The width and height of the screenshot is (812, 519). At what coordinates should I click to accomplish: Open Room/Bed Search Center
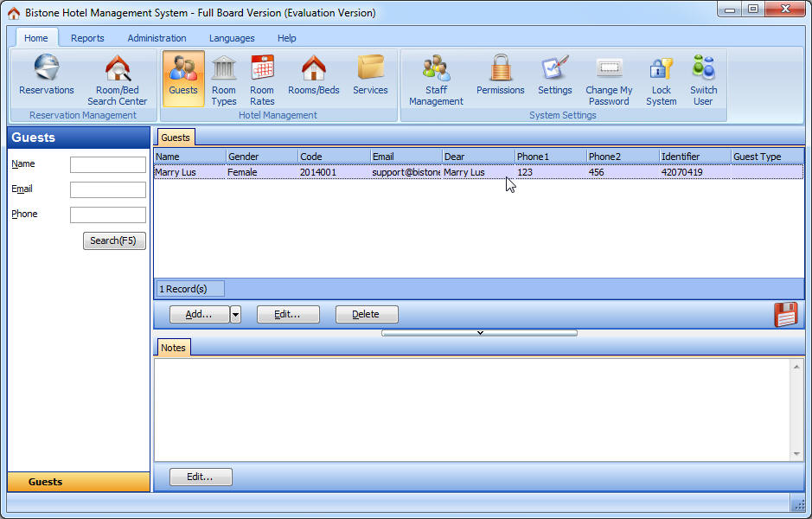pos(117,80)
